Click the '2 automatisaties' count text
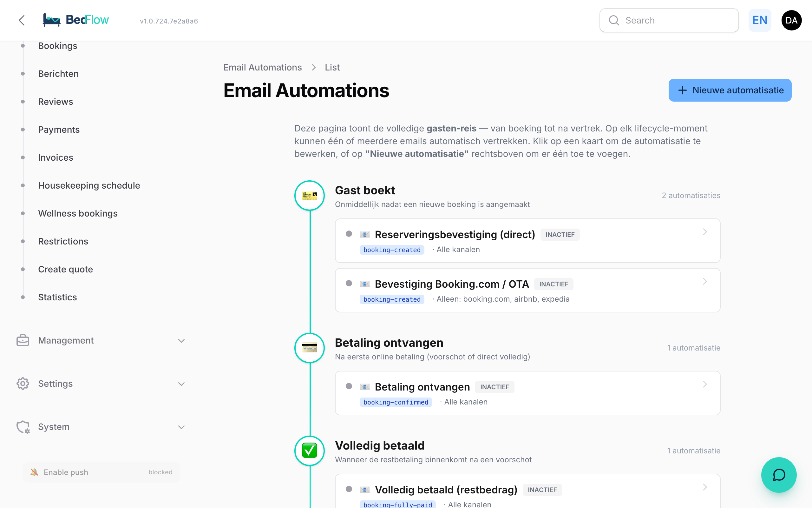The width and height of the screenshot is (812, 508). coord(691,195)
